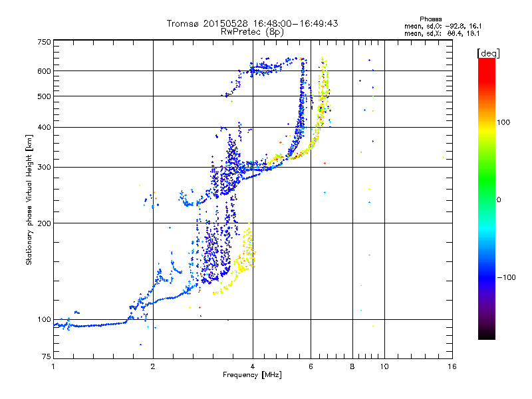Image resolution: width=532 pixels, height=399 pixels.
Task: Click the x-axis tick label '16'
Action: [452, 366]
